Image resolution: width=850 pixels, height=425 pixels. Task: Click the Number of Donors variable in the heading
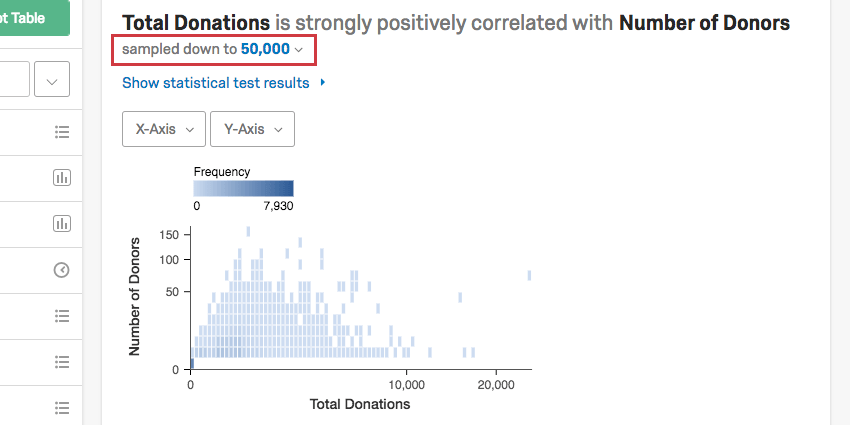coord(704,23)
